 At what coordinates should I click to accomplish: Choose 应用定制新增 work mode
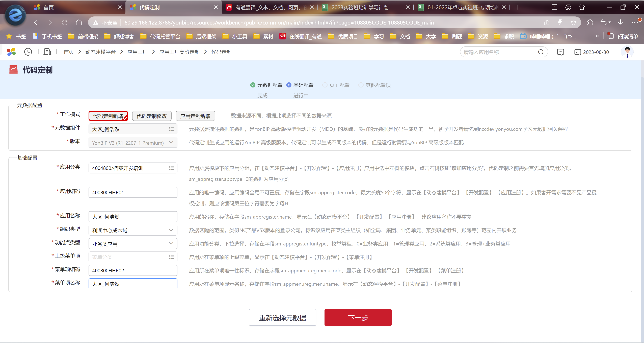point(195,116)
